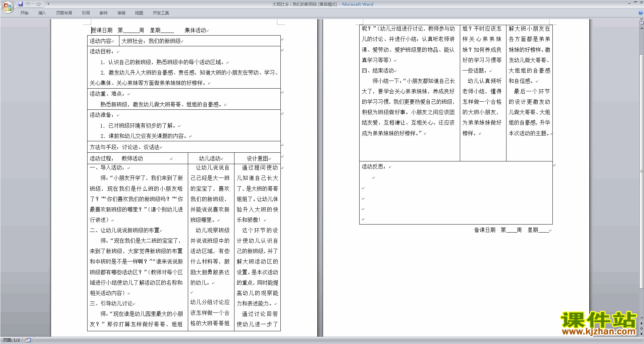Redo the last undone action
Image resolution: width=644 pixels, height=344 pixels.
click(39, 4)
